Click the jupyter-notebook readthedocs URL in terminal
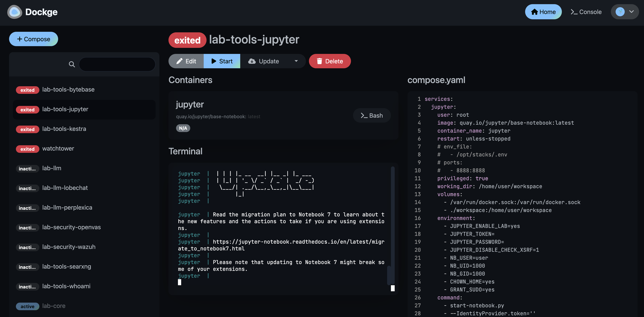Screen dimensions: 644x317 pos(281,245)
